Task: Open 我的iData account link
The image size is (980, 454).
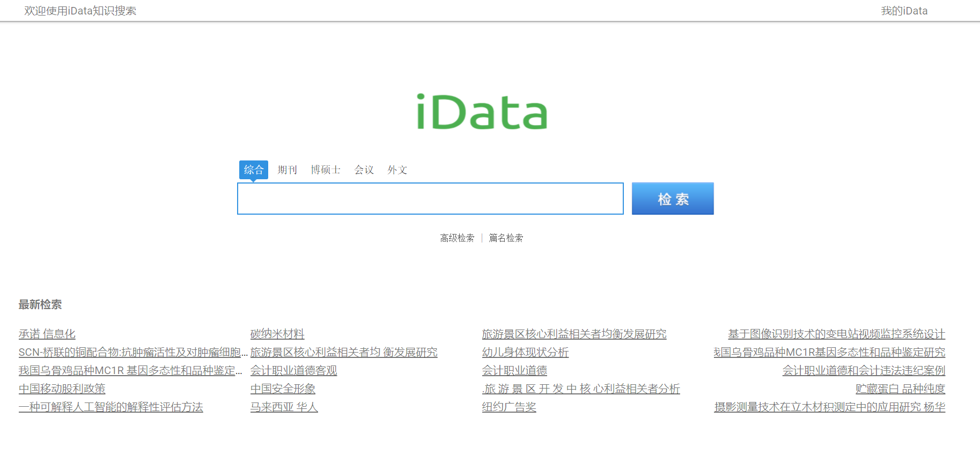Action: click(904, 11)
